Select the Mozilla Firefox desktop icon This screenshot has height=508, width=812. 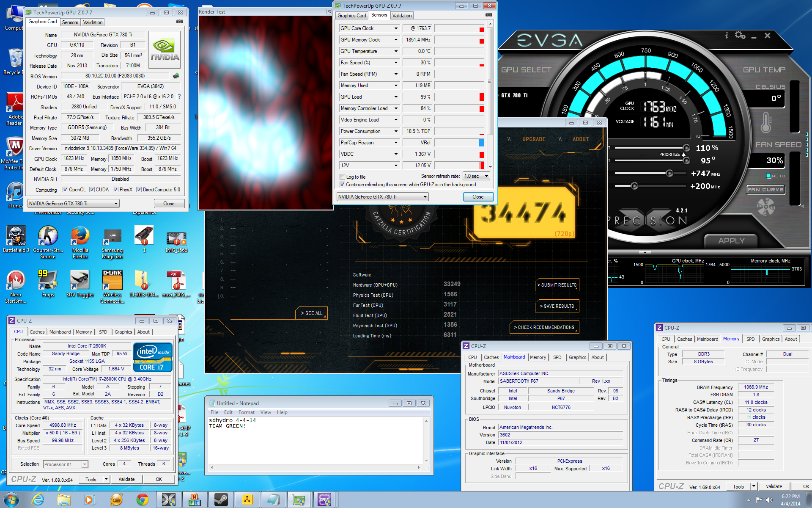click(x=80, y=242)
